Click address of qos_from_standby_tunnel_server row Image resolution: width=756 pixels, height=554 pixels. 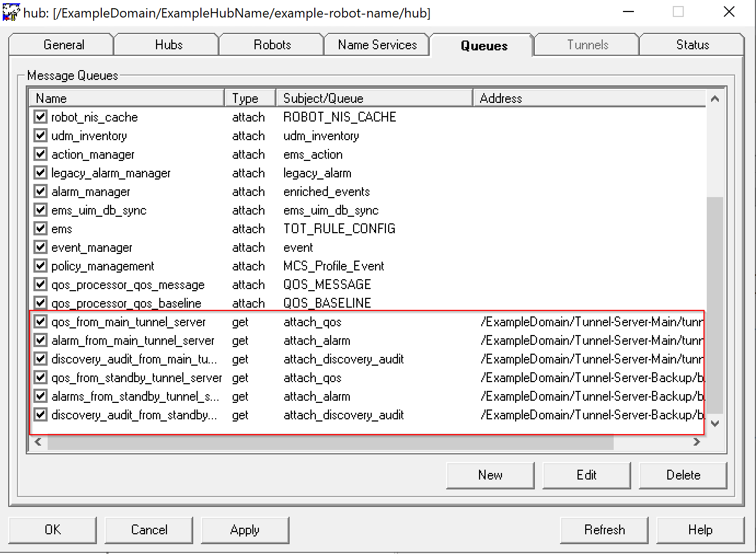[x=592, y=378]
